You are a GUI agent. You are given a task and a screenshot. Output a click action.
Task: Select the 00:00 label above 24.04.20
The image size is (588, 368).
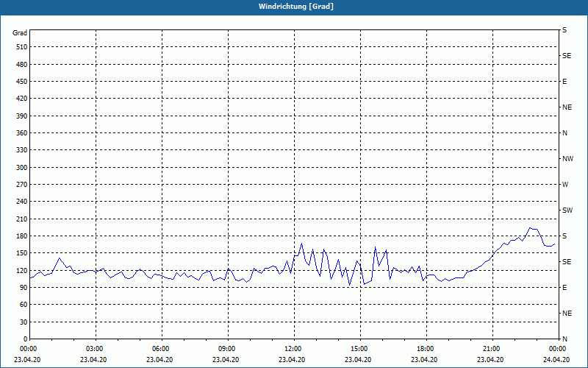pos(558,349)
